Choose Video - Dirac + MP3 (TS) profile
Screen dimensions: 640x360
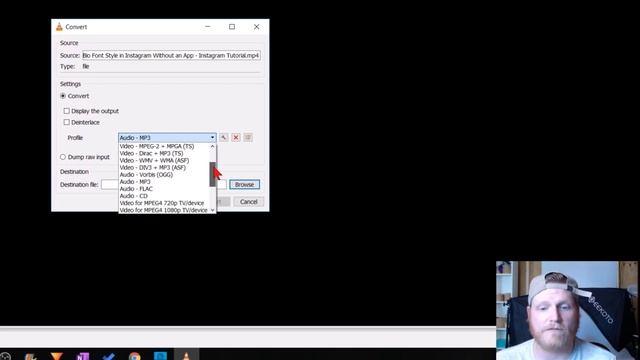coord(164,153)
